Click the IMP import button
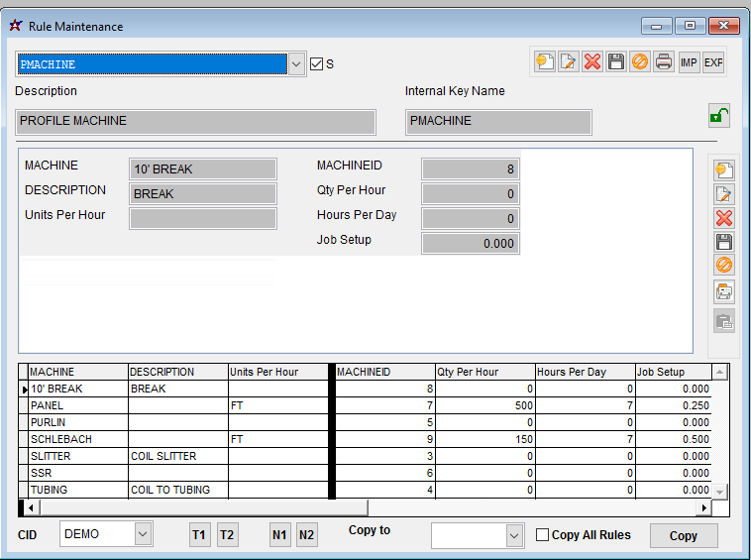 click(690, 61)
